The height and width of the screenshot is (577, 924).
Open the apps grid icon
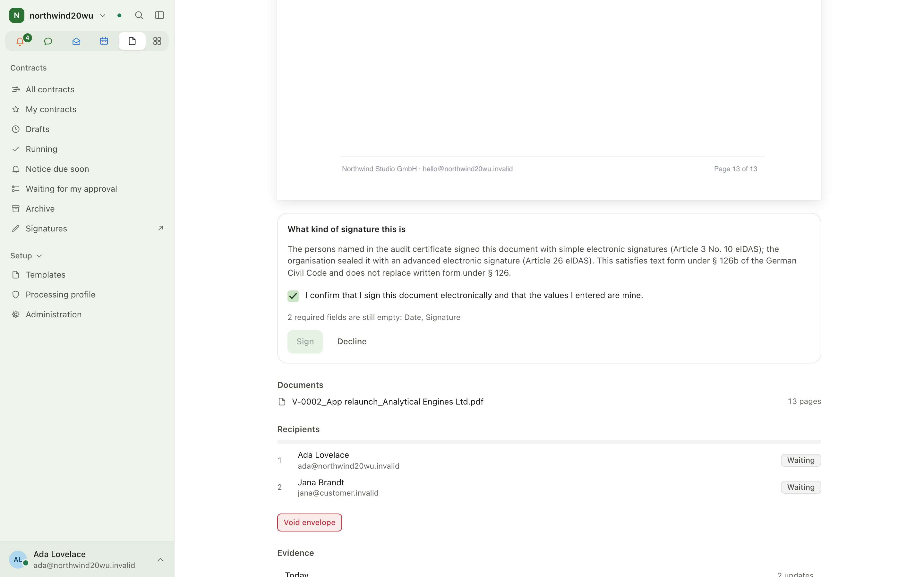157,41
